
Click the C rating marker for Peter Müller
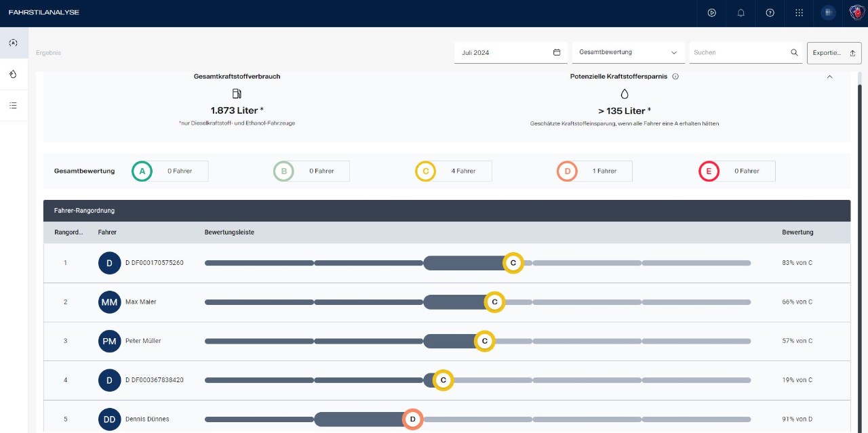(x=484, y=341)
